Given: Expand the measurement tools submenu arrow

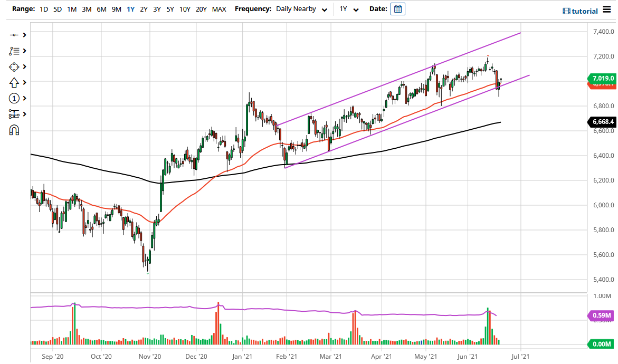Looking at the screenshot, I should coord(24,114).
